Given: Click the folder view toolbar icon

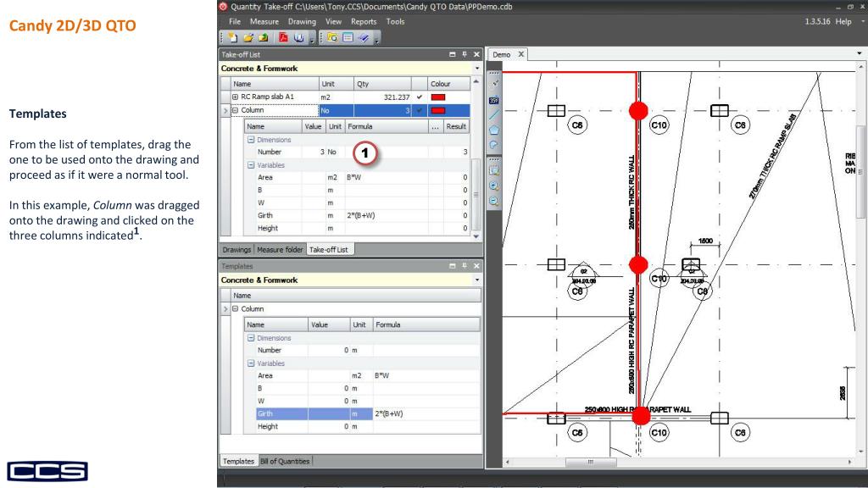Looking at the screenshot, I should click(332, 37).
